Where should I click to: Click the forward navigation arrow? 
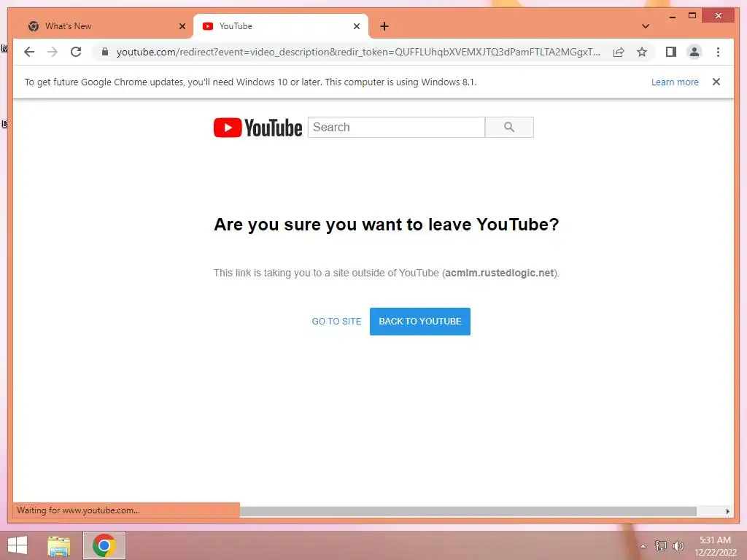point(53,52)
